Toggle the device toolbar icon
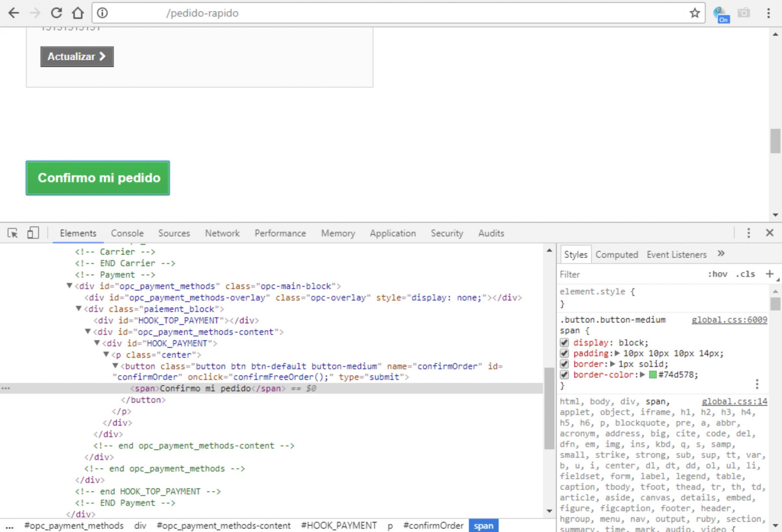The image size is (782, 532). tap(33, 233)
